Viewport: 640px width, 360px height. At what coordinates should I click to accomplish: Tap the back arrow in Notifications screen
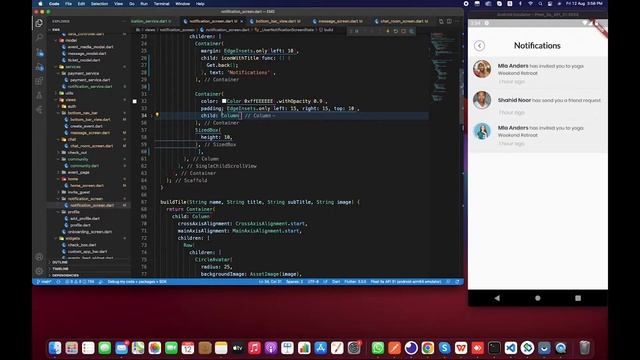(x=480, y=46)
